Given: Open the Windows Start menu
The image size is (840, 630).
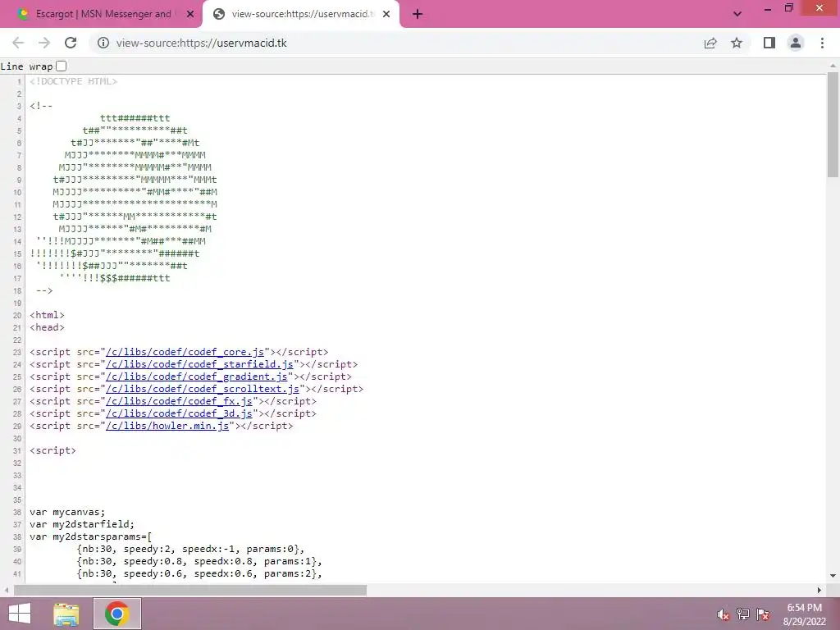Looking at the screenshot, I should pos(20,614).
